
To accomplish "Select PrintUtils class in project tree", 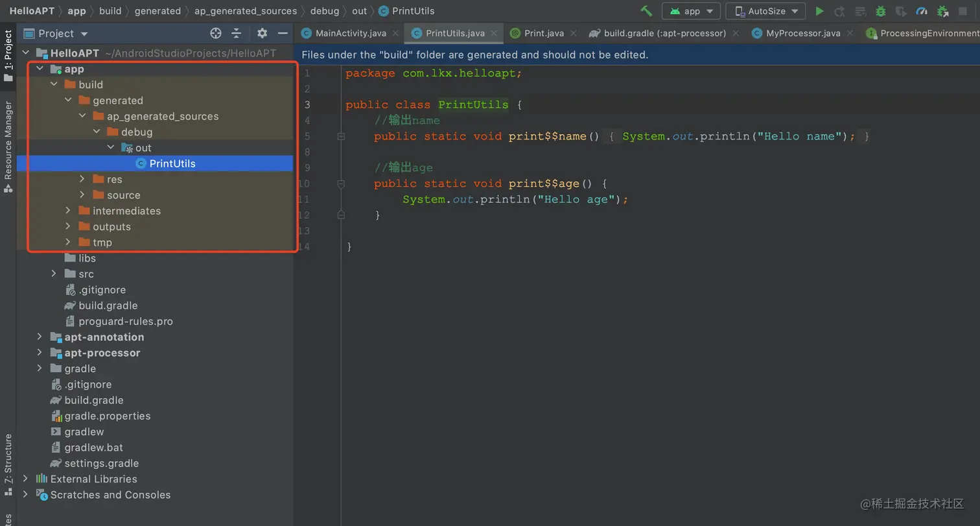I will 155,163.
